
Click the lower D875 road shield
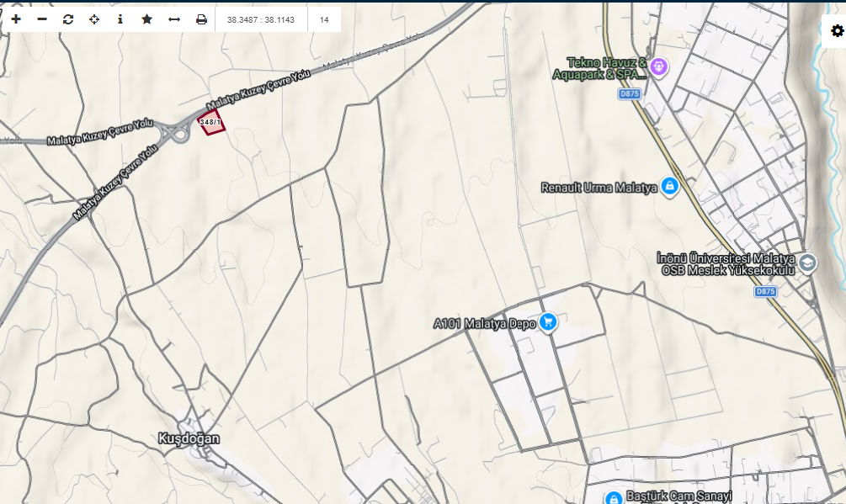pyautogui.click(x=765, y=292)
